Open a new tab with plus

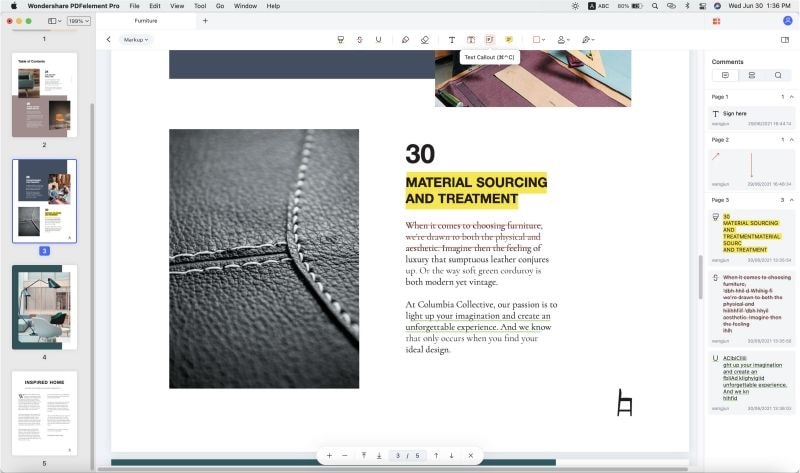coord(205,21)
